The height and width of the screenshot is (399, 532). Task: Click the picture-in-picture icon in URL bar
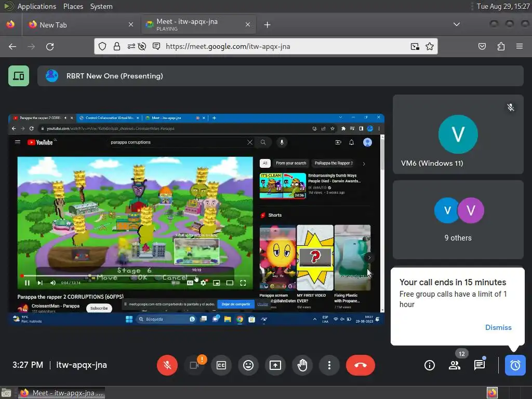415,46
